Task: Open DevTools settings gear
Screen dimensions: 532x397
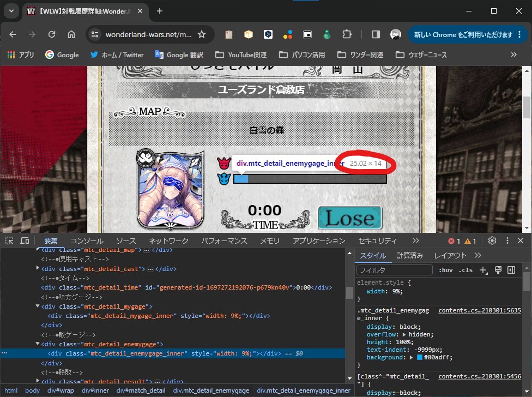Action: [x=492, y=240]
